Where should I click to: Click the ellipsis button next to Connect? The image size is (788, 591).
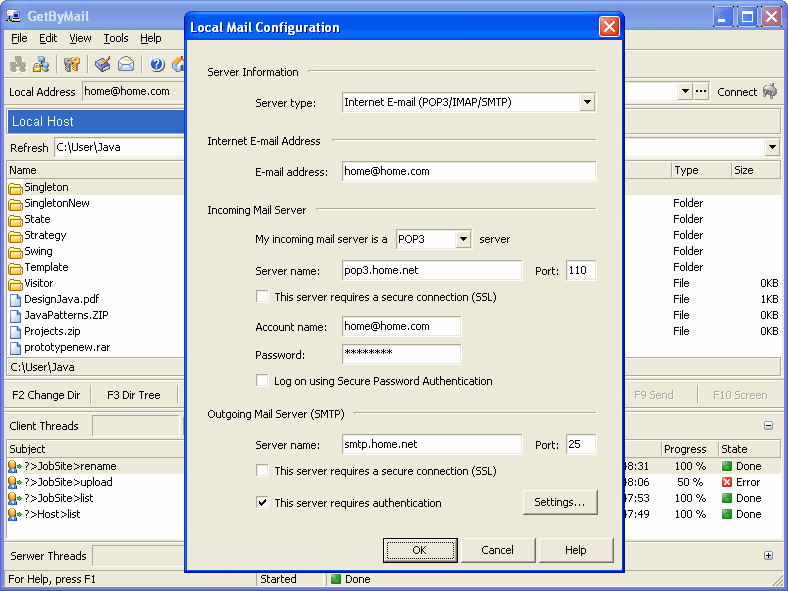click(x=701, y=91)
